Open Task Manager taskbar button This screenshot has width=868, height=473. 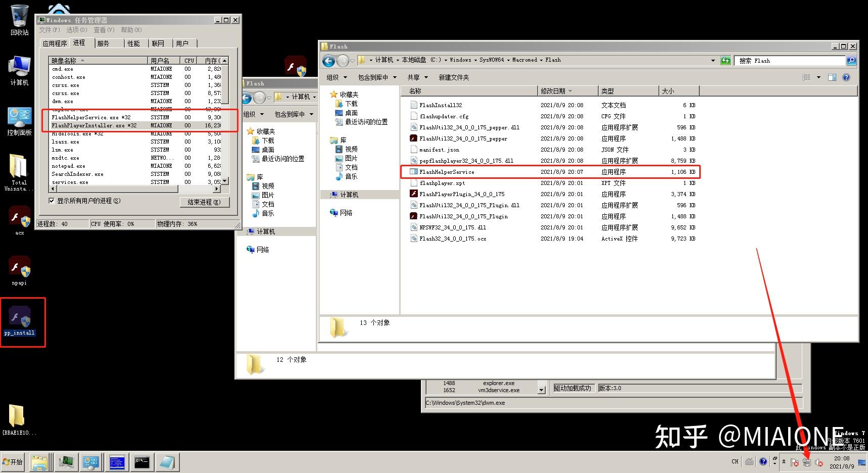coord(66,462)
